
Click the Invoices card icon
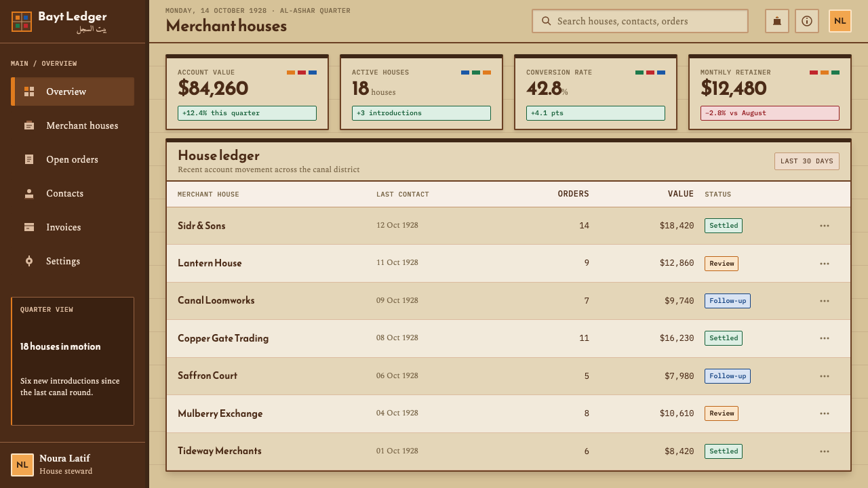tap(29, 227)
